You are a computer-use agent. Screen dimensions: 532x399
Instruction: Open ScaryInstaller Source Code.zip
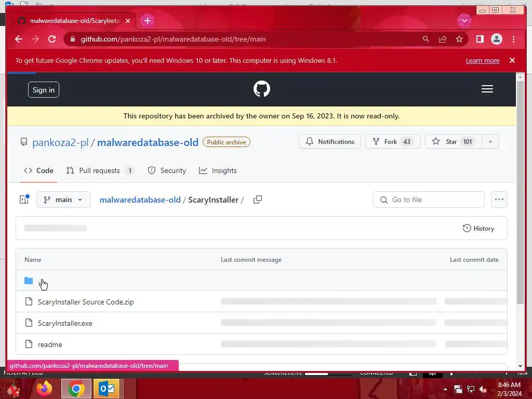pyautogui.click(x=86, y=302)
